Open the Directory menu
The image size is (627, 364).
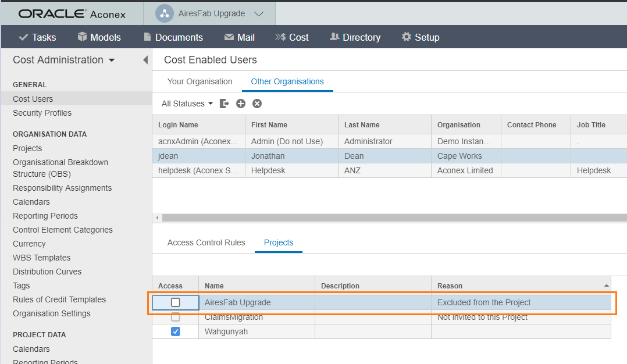(355, 37)
